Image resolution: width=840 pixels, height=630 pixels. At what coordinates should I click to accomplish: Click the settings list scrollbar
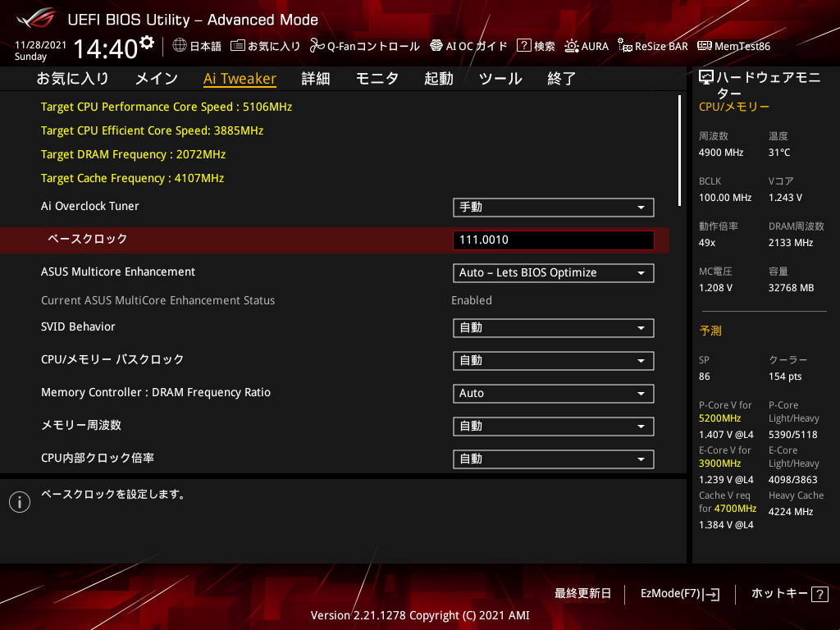tap(679, 151)
